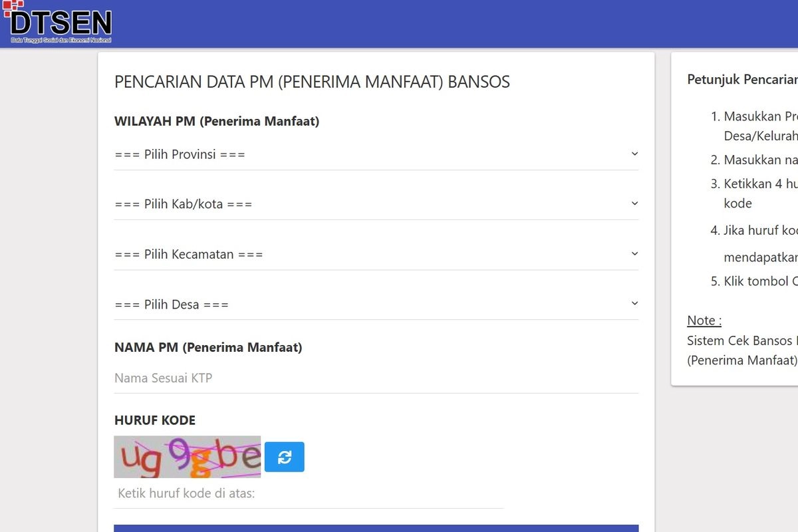Screen dimensions: 798x532
Task: Click the underlined Note label
Action: pos(704,321)
